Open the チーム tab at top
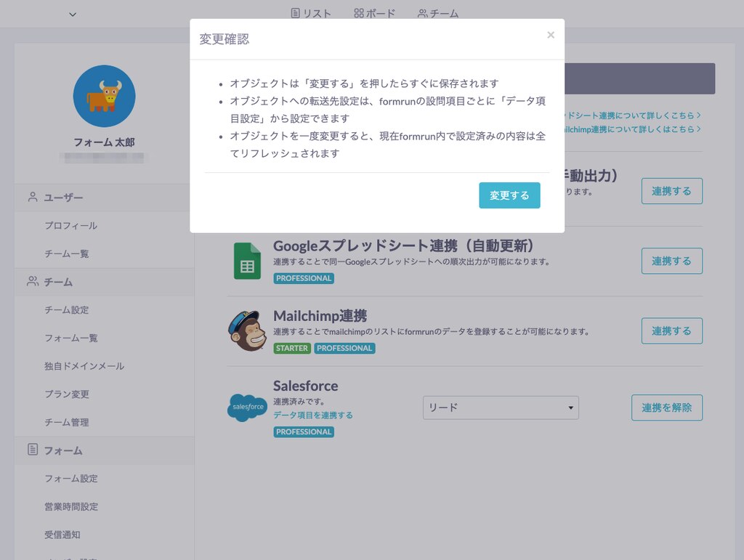 438,13
